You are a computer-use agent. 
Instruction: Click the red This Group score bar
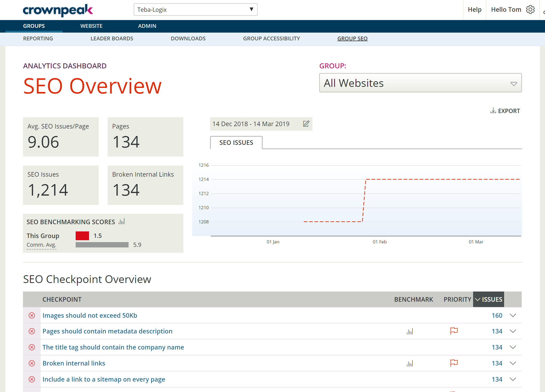point(82,236)
